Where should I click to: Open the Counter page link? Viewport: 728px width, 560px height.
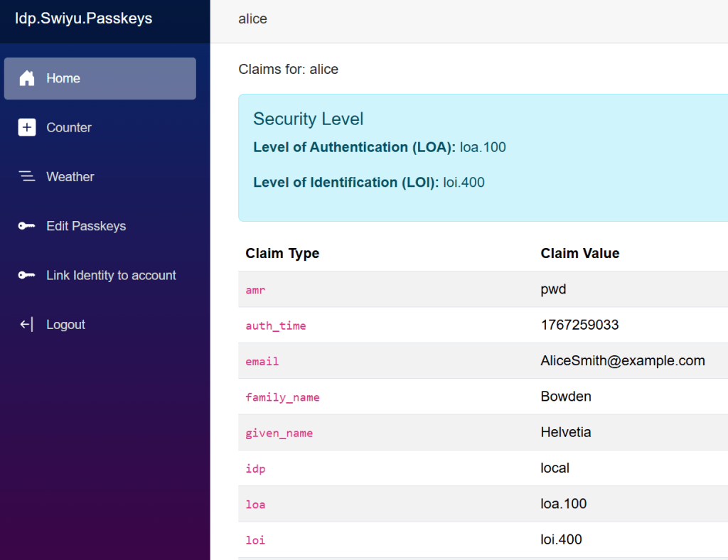69,128
